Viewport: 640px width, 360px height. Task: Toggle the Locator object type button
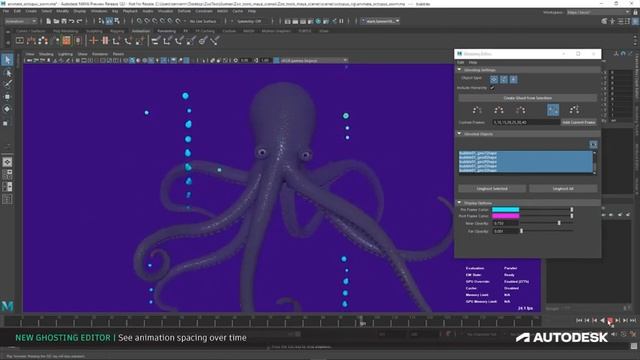click(x=513, y=79)
